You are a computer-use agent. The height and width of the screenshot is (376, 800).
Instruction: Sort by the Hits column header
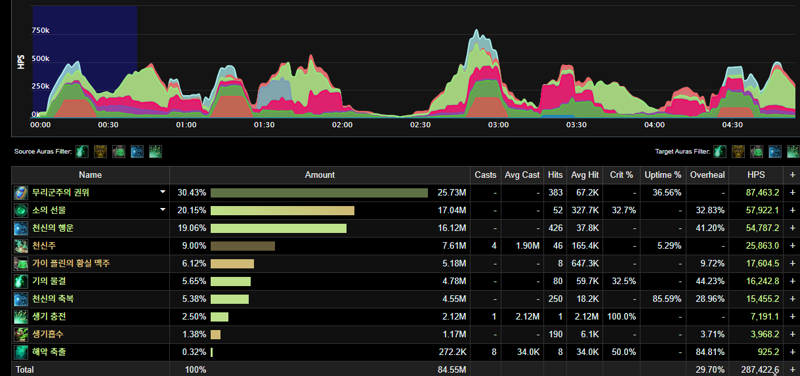(x=555, y=175)
